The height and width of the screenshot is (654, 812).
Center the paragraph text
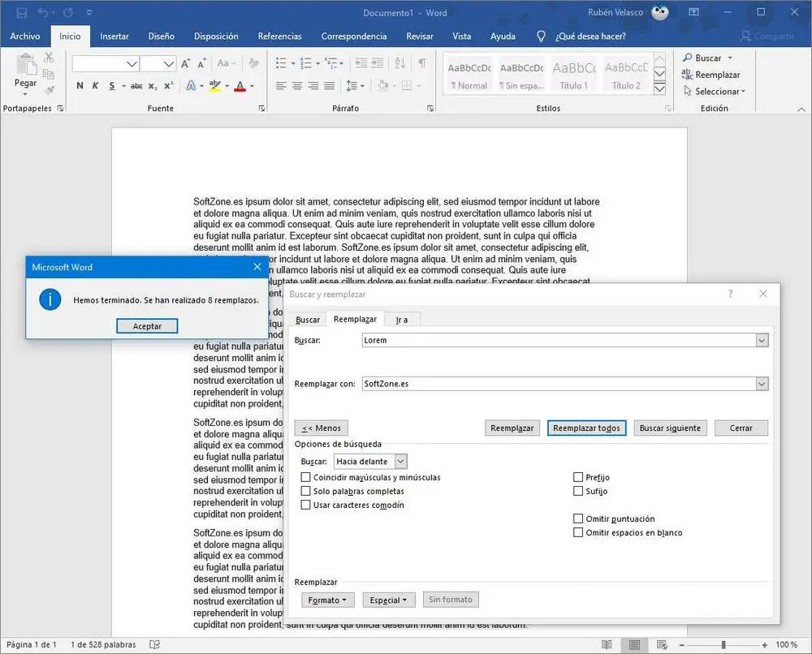tap(297, 86)
